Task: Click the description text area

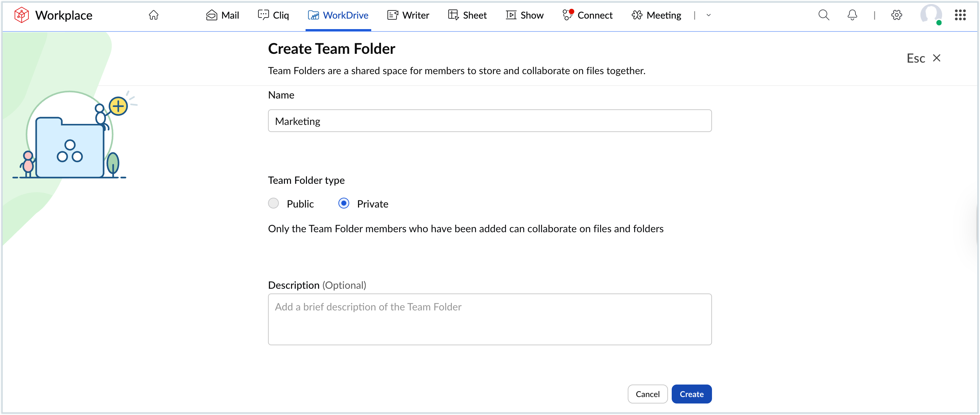Action: point(489,320)
